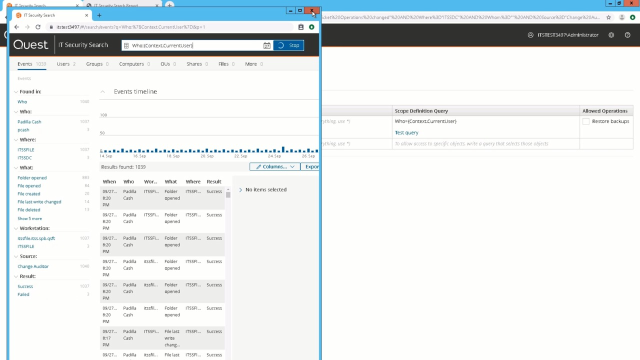Click the front window address bar
Viewport: 640px width, 360px height.
171,27
